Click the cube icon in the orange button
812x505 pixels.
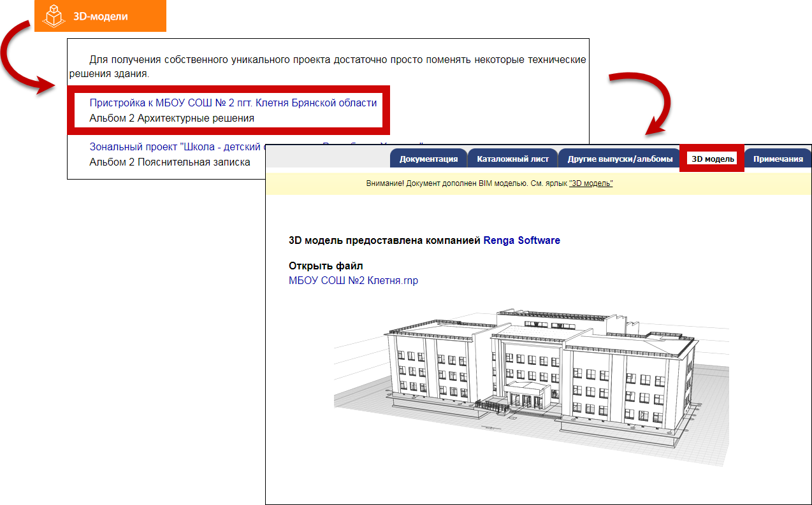pyautogui.click(x=55, y=16)
